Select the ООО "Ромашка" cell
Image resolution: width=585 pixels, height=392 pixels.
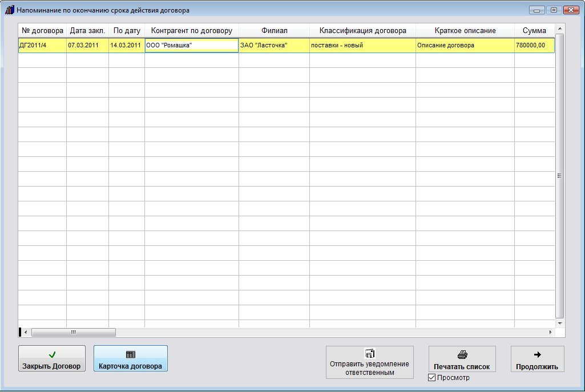(x=191, y=46)
